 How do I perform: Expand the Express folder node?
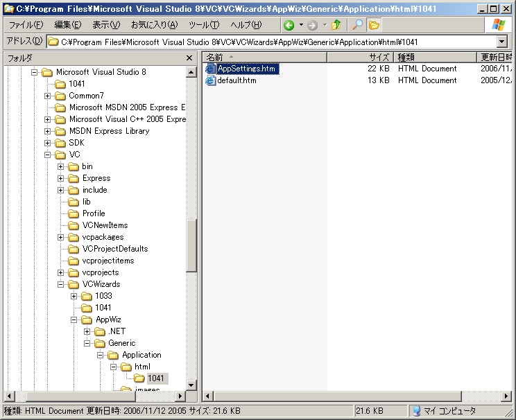[x=60, y=179]
